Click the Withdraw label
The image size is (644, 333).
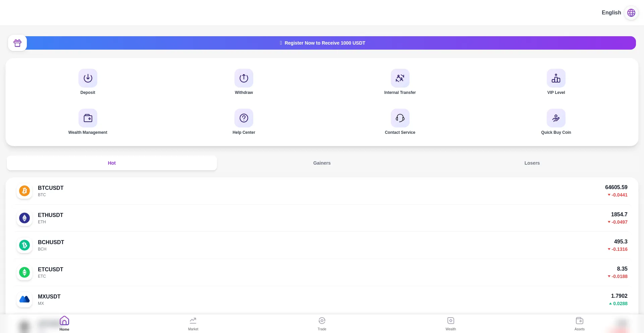tap(244, 93)
